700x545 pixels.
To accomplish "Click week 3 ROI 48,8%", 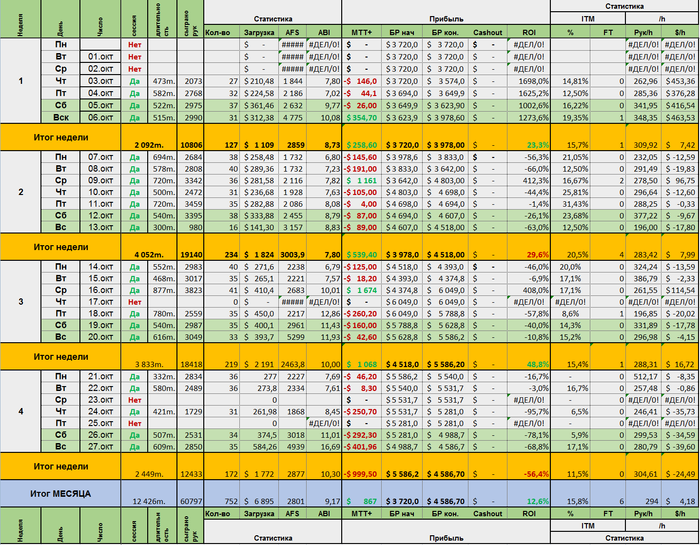I will pyautogui.click(x=529, y=357).
